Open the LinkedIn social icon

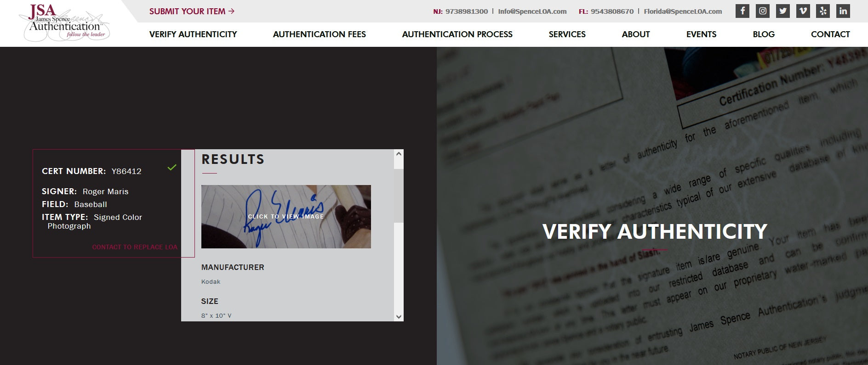point(843,11)
